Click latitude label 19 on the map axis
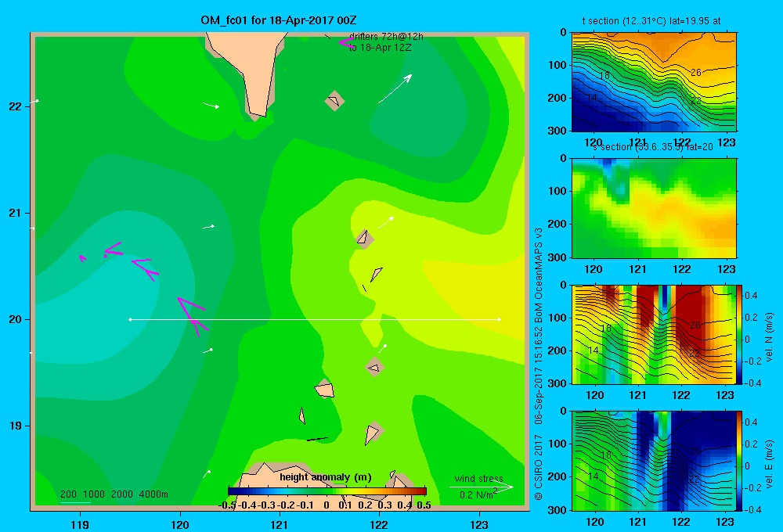The height and width of the screenshot is (532, 783). [x=16, y=426]
